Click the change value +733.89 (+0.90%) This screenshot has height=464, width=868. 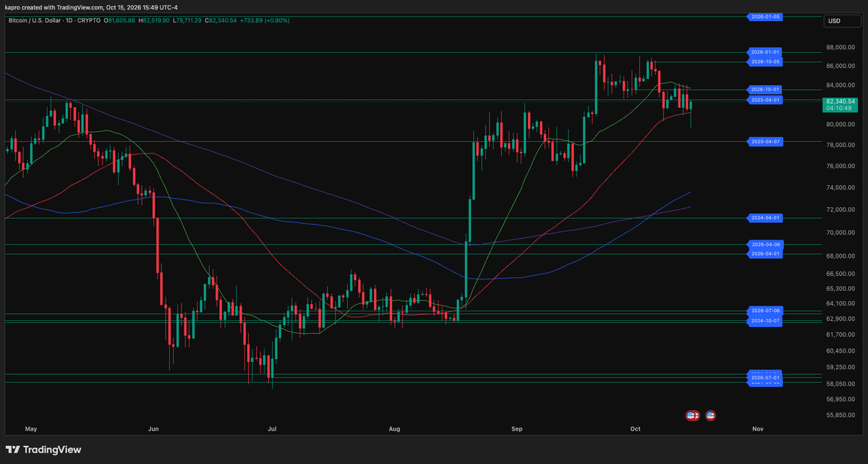tap(266, 21)
